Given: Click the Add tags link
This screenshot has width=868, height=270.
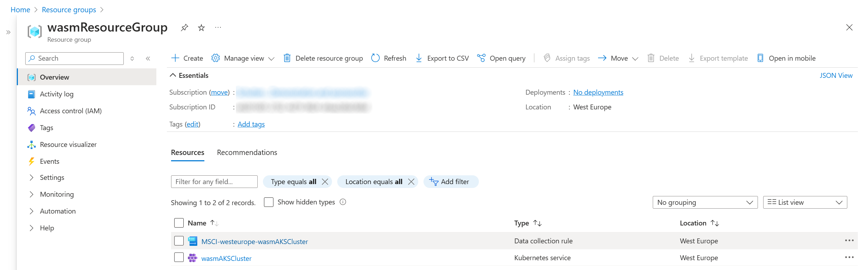Looking at the screenshot, I should 251,124.
